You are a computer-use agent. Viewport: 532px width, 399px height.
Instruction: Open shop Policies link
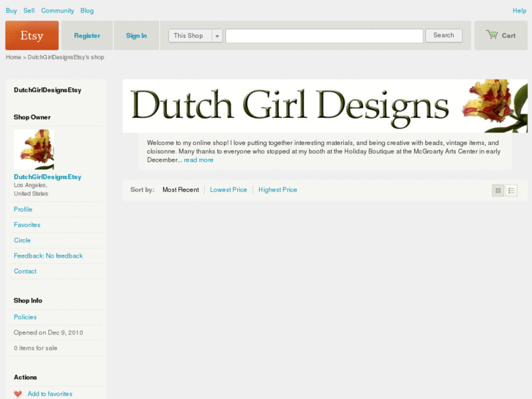tap(25, 317)
